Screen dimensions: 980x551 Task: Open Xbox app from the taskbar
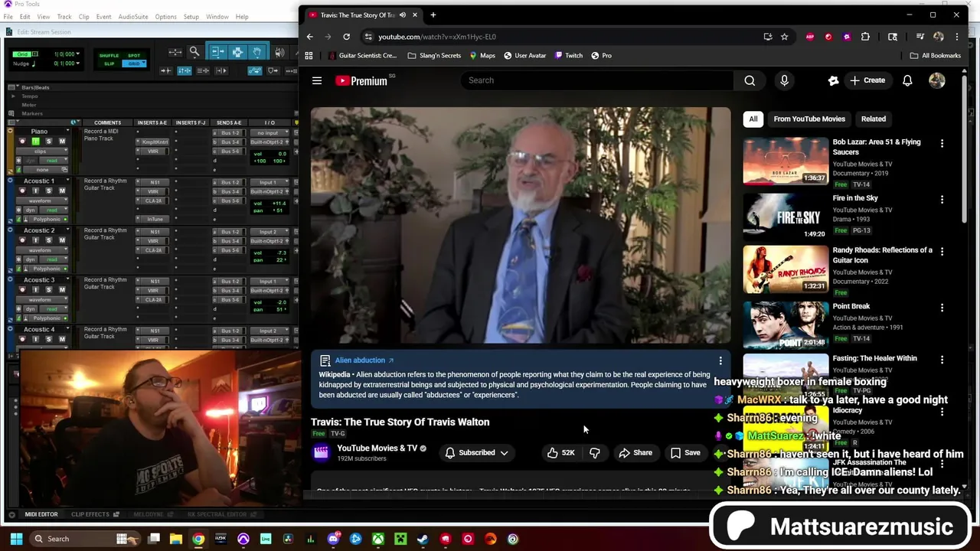tap(378, 539)
